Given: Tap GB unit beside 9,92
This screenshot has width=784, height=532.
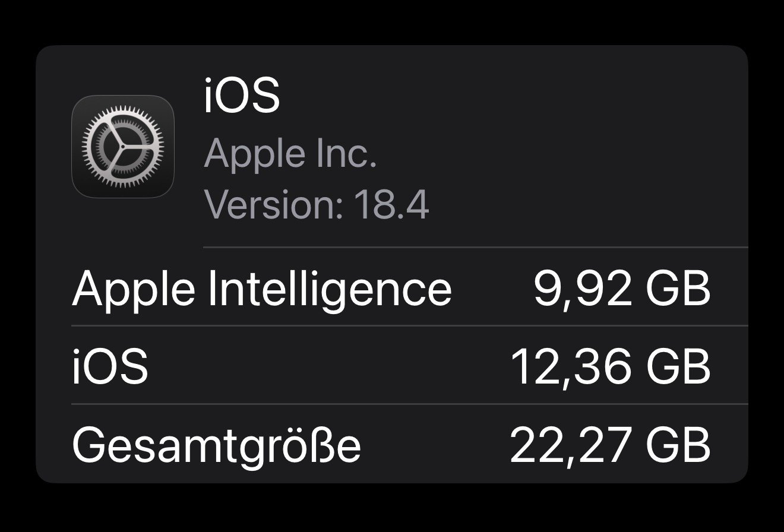Looking at the screenshot, I should coord(678,289).
